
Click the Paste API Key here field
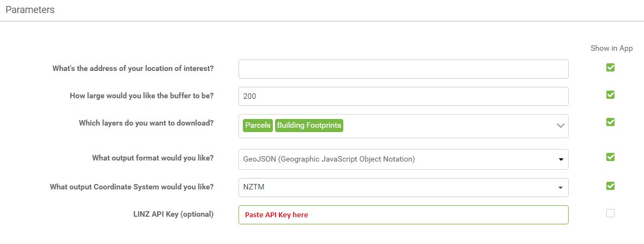(x=403, y=215)
